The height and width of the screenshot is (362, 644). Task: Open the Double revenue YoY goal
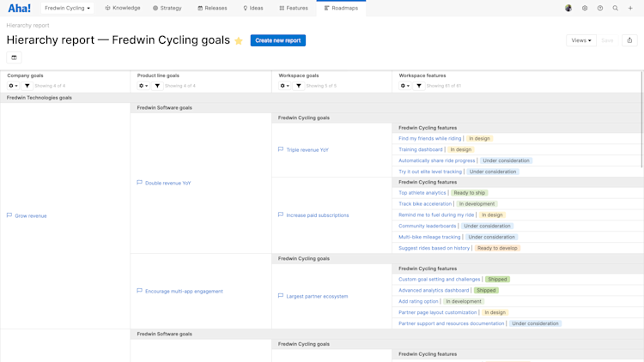tap(168, 183)
